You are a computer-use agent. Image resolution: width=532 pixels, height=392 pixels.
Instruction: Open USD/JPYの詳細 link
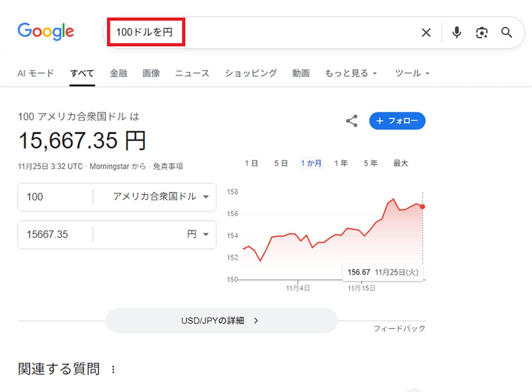pos(220,320)
